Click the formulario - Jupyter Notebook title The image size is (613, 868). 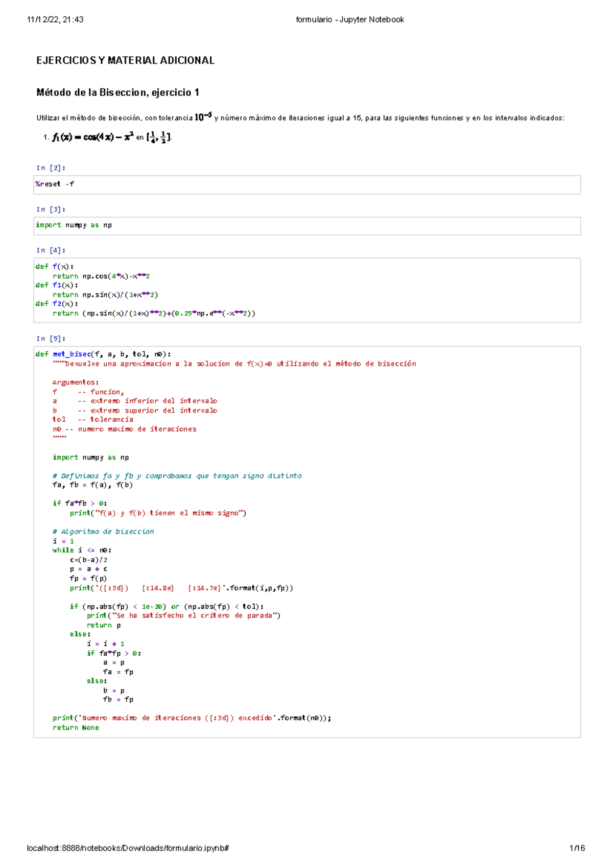[x=349, y=19]
